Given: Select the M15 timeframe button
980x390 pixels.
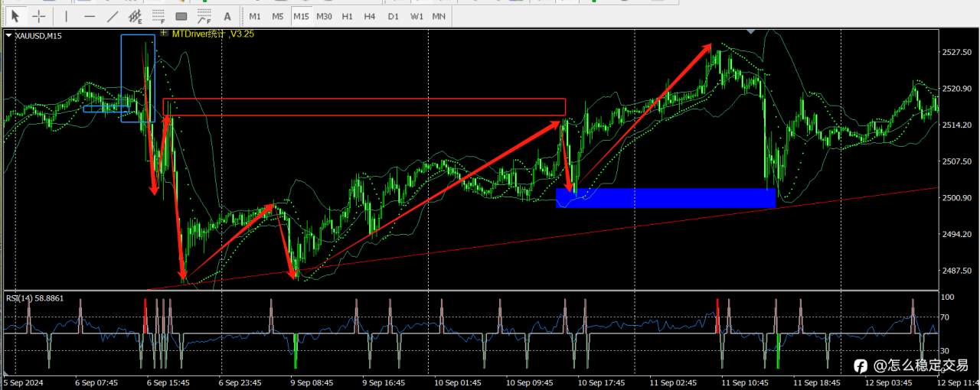Looking at the screenshot, I should click(302, 16).
